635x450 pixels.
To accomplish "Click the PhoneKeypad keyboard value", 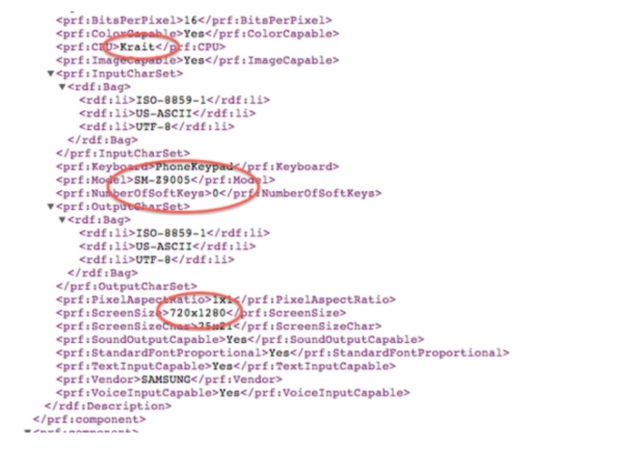I will click(194, 166).
